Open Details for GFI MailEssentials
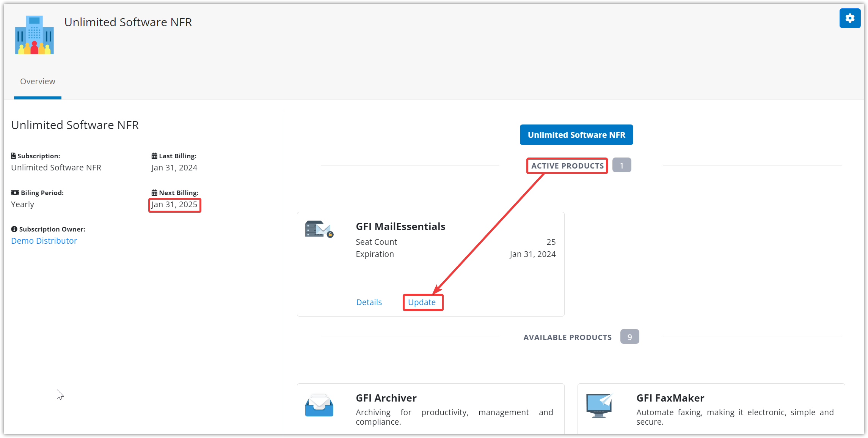The width and height of the screenshot is (868, 438). [369, 302]
